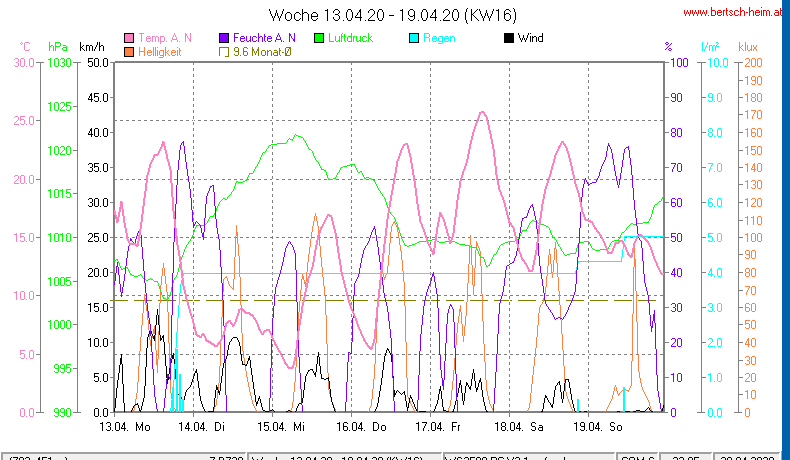Click the cyan Regen legend box
The image size is (790, 460).
415,38
